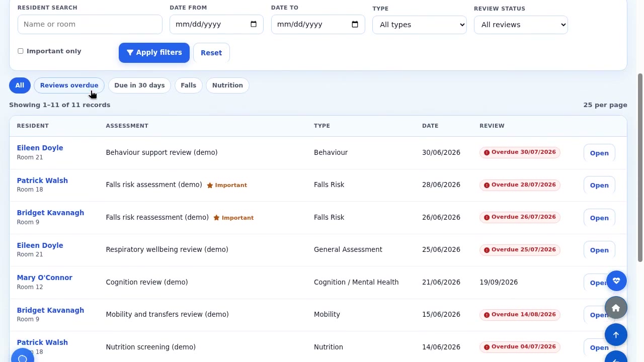Click Cognition review (demo) assessment text

(x=147, y=282)
